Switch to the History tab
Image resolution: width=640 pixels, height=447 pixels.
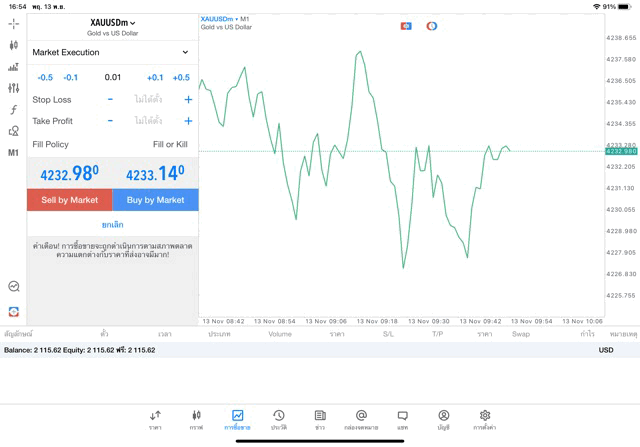(x=279, y=419)
